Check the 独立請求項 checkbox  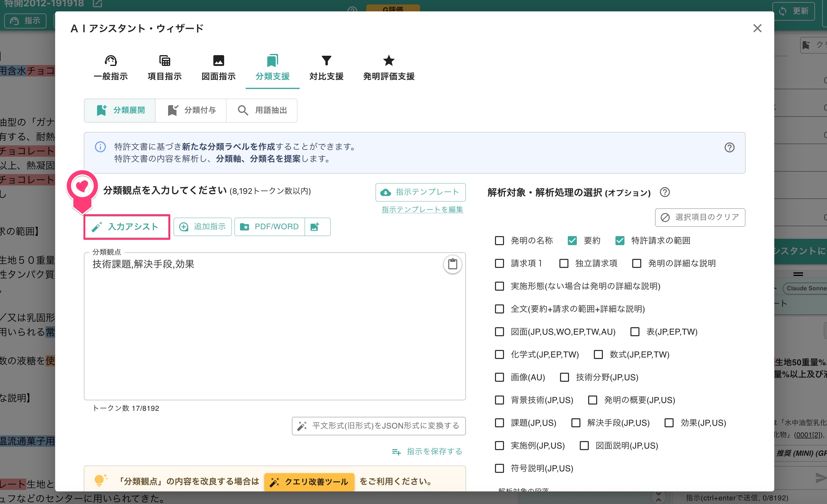pos(564,263)
